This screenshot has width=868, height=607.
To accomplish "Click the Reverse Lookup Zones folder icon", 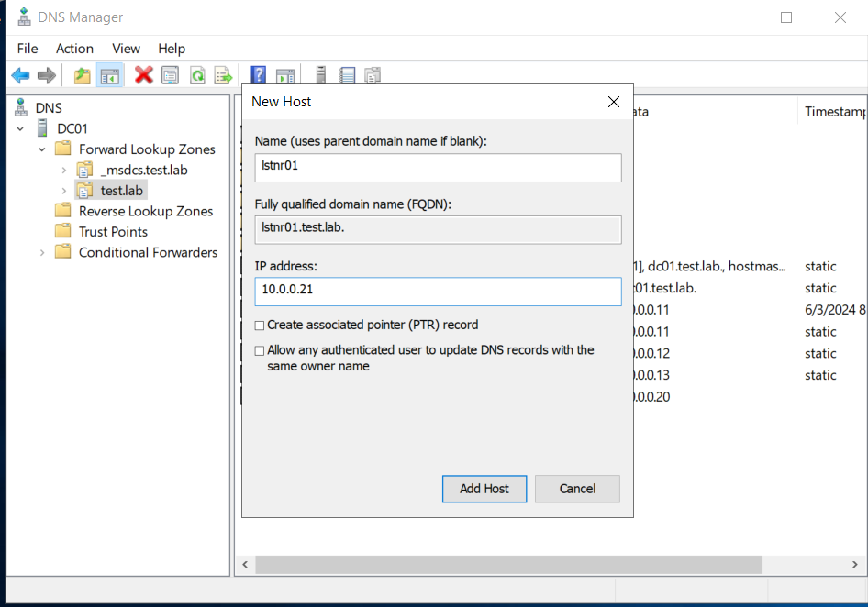I will [x=63, y=210].
